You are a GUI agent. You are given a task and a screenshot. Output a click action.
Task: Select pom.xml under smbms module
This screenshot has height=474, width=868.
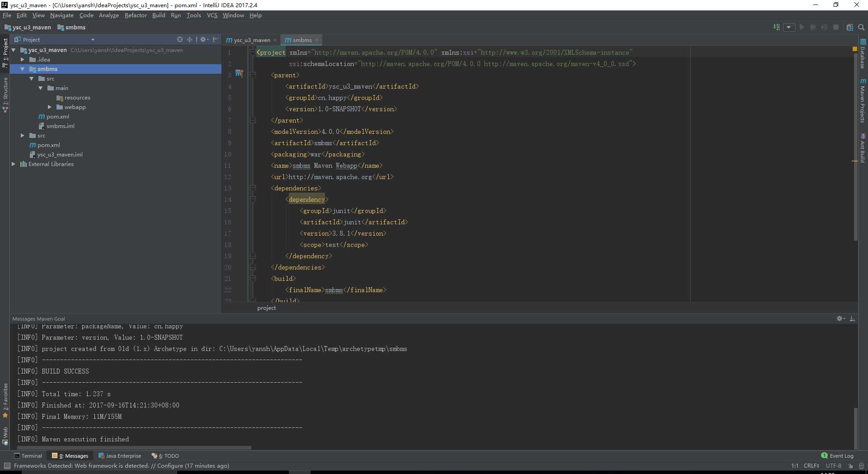pyautogui.click(x=53, y=116)
